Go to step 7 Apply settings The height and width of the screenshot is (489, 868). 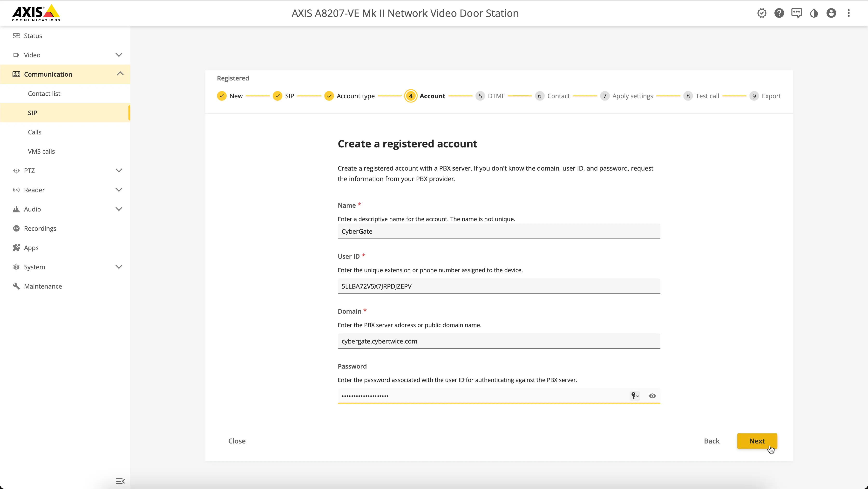[627, 96]
